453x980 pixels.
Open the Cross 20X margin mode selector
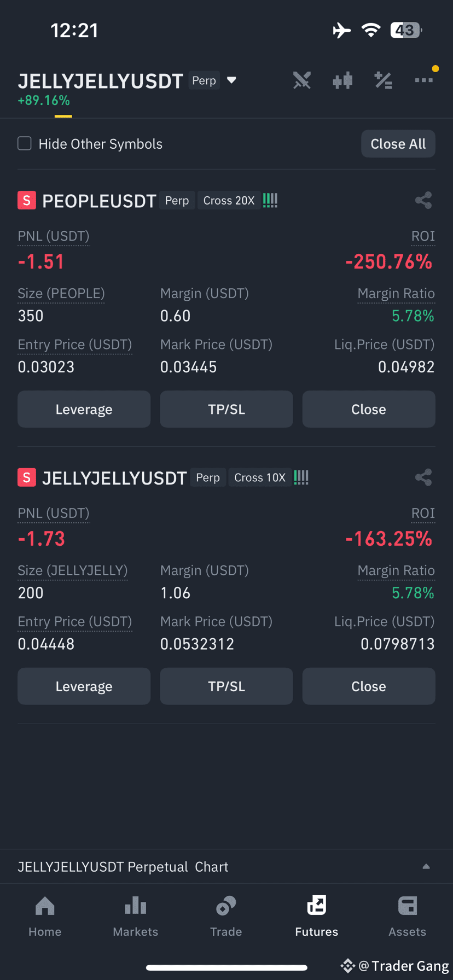229,201
